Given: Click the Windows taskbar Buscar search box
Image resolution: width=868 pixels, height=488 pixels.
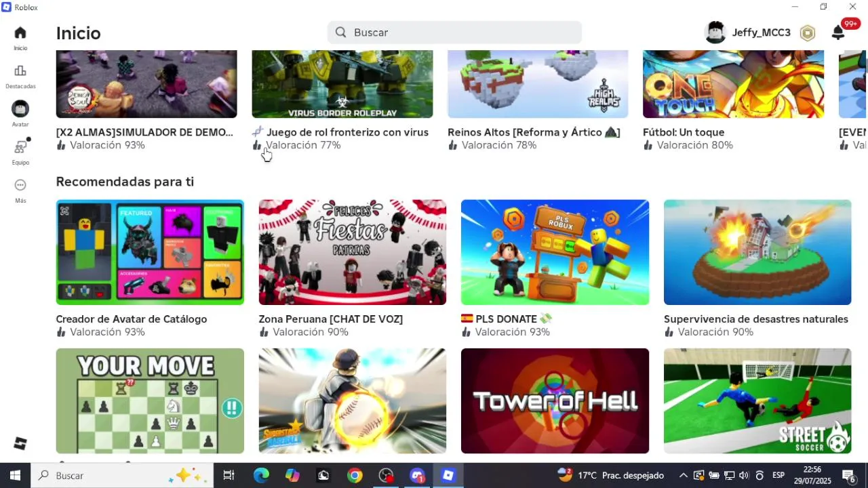Looking at the screenshot, I should (x=122, y=476).
